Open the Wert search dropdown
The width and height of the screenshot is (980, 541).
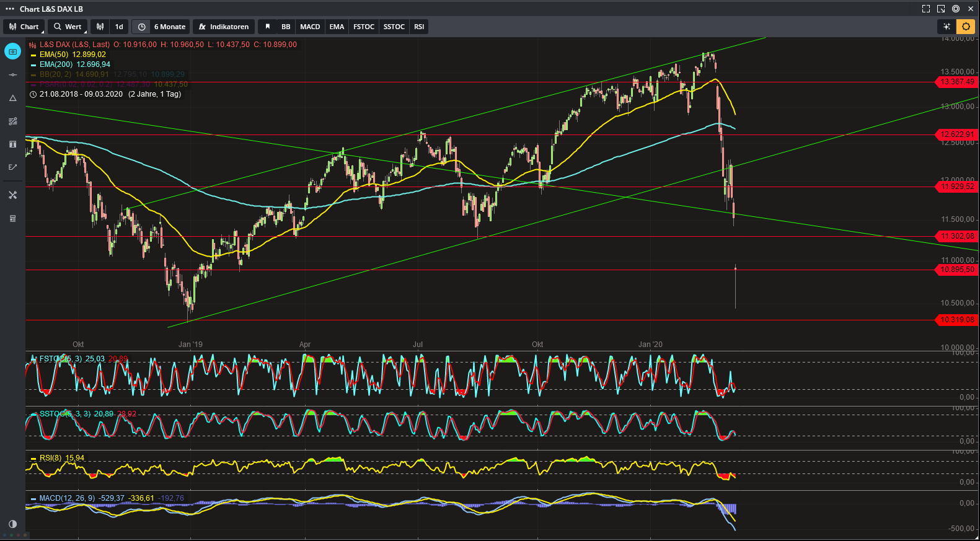67,27
